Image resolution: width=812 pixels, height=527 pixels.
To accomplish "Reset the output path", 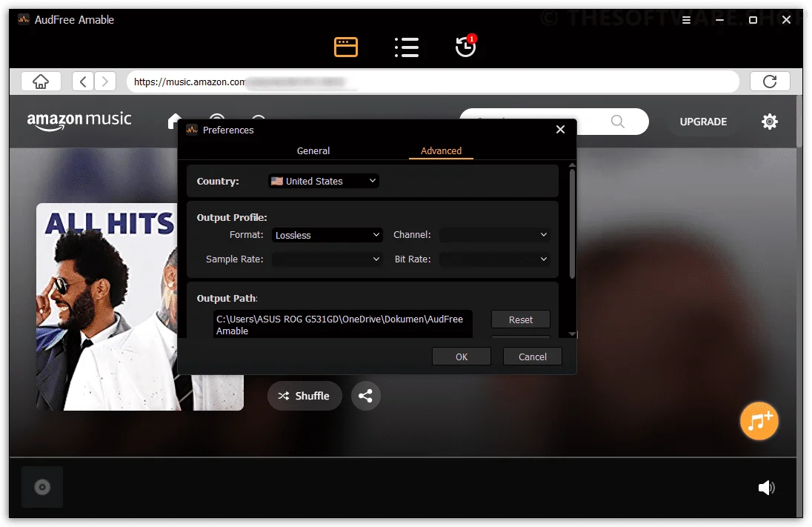I will tap(520, 319).
